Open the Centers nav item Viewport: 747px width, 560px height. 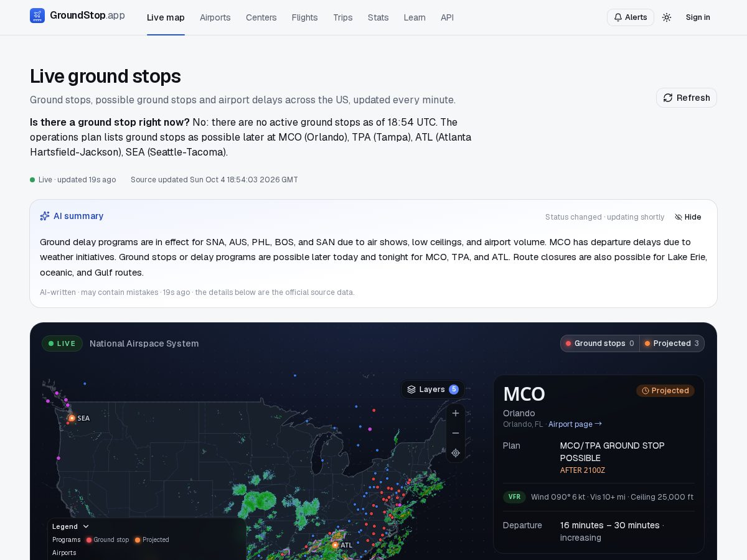tap(261, 17)
